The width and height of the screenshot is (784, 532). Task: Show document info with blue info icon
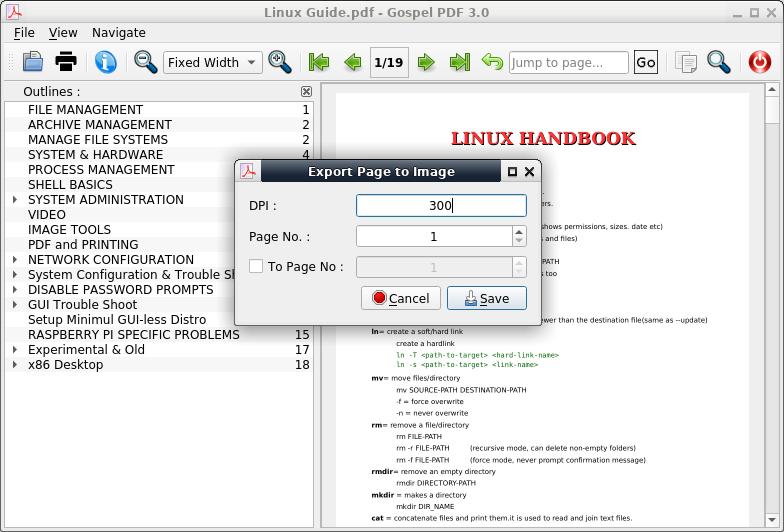[x=106, y=62]
